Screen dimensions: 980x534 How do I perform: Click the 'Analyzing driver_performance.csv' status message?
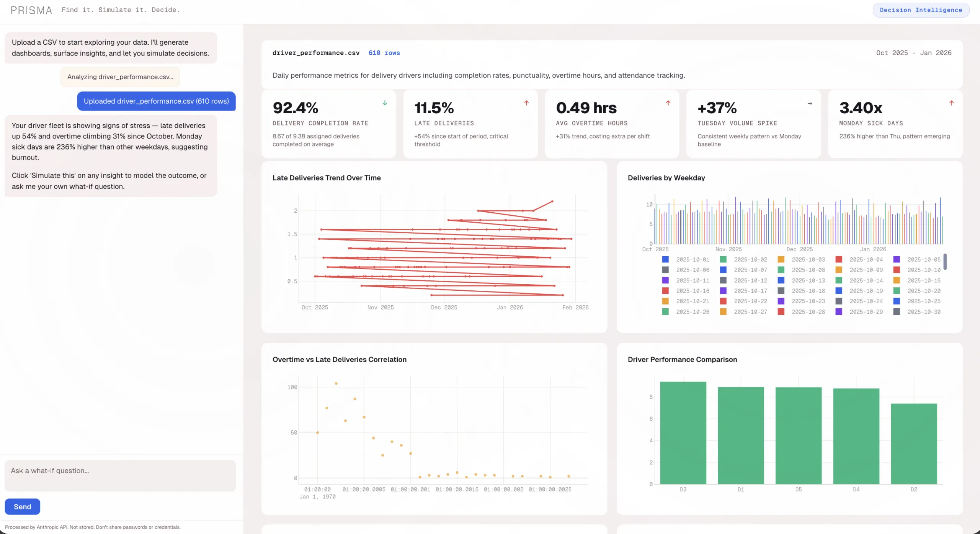click(120, 77)
